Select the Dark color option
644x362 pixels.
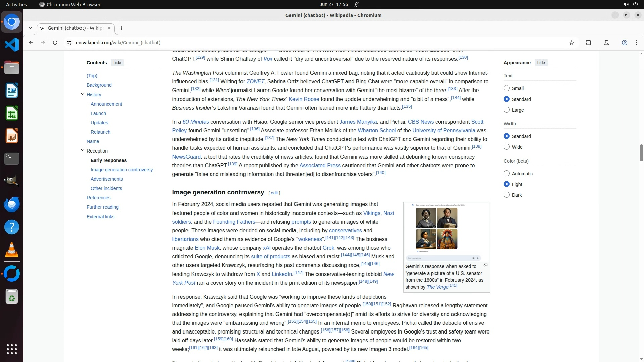[x=507, y=195]
